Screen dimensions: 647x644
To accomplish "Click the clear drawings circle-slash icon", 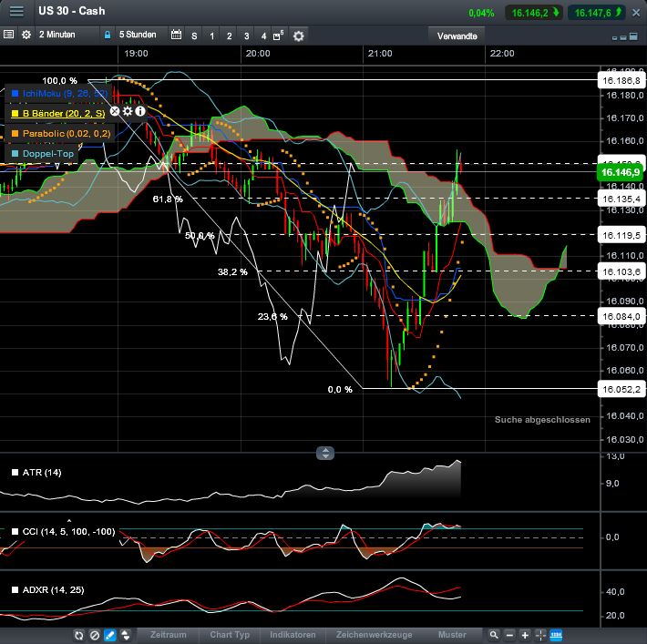I will (x=95, y=635).
